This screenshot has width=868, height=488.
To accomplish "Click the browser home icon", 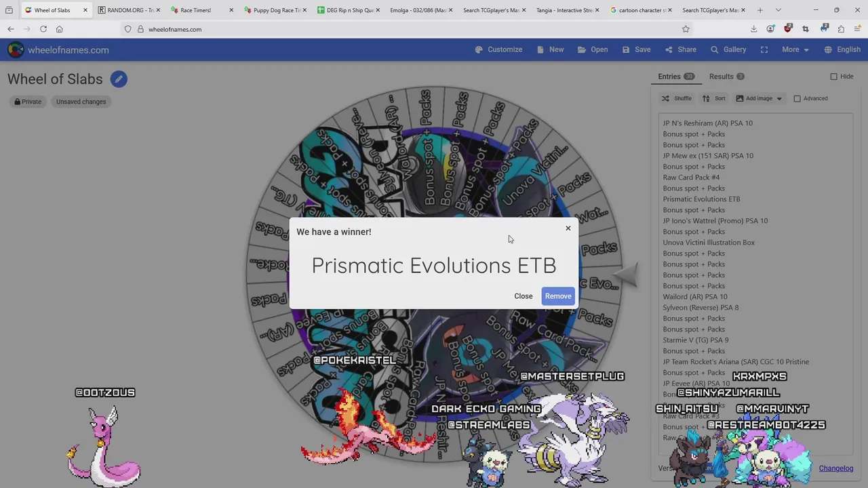I will coord(60,29).
